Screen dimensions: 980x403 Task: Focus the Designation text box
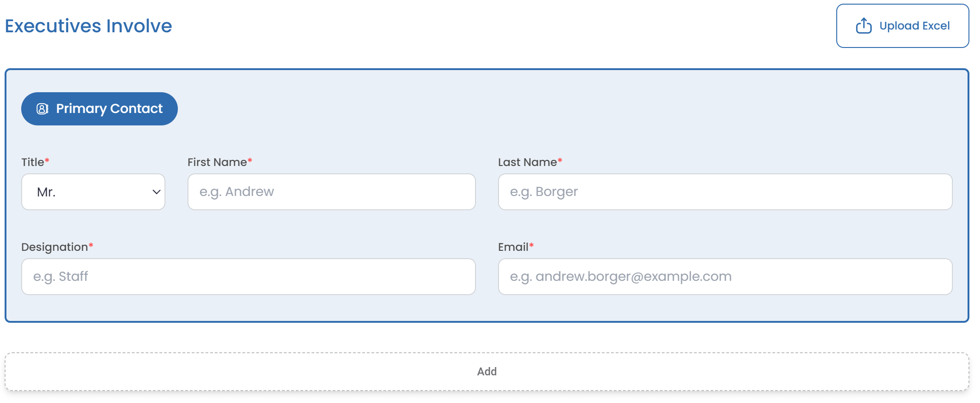pyautogui.click(x=248, y=277)
